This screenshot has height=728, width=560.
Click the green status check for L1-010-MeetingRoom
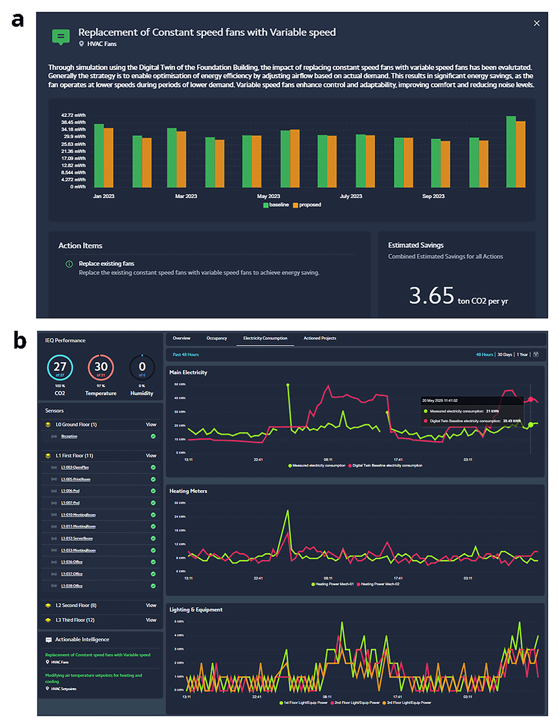point(153,515)
